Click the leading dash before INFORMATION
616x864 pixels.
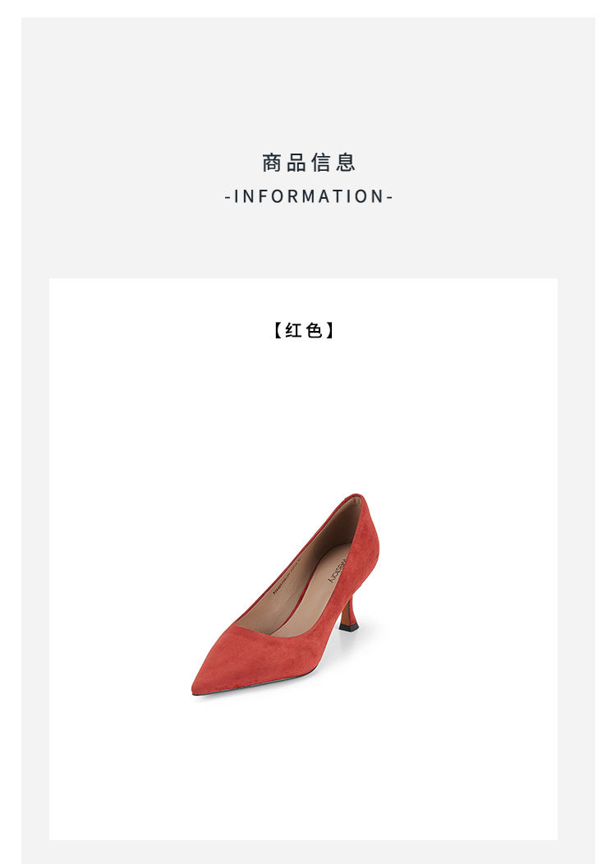click(x=228, y=197)
